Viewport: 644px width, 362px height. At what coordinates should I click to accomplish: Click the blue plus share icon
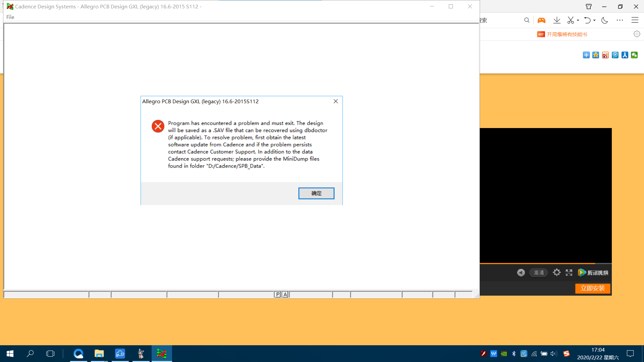click(586, 55)
